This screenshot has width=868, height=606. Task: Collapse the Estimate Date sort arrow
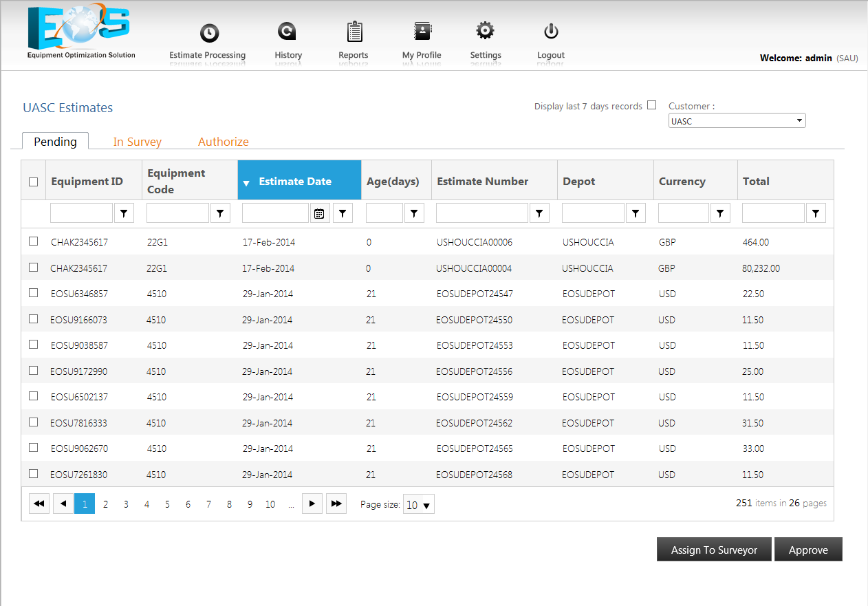click(247, 181)
